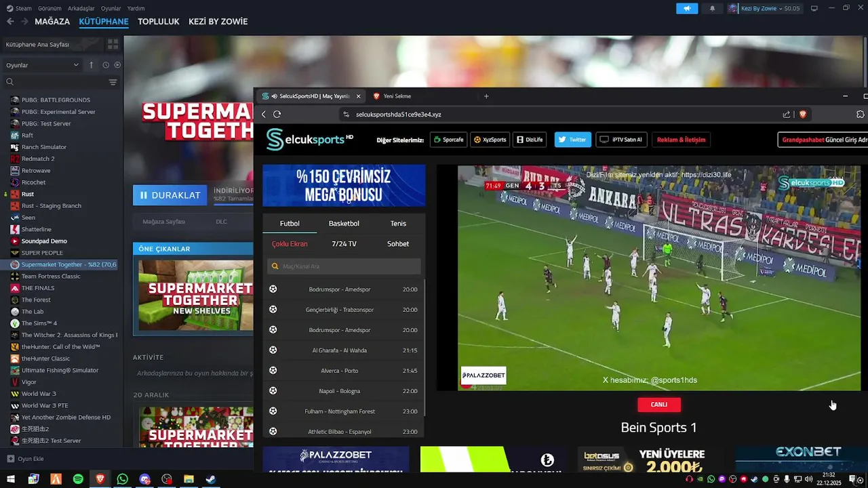Open Spotify from the taskbar
This screenshot has height=488, width=868.
click(x=78, y=479)
